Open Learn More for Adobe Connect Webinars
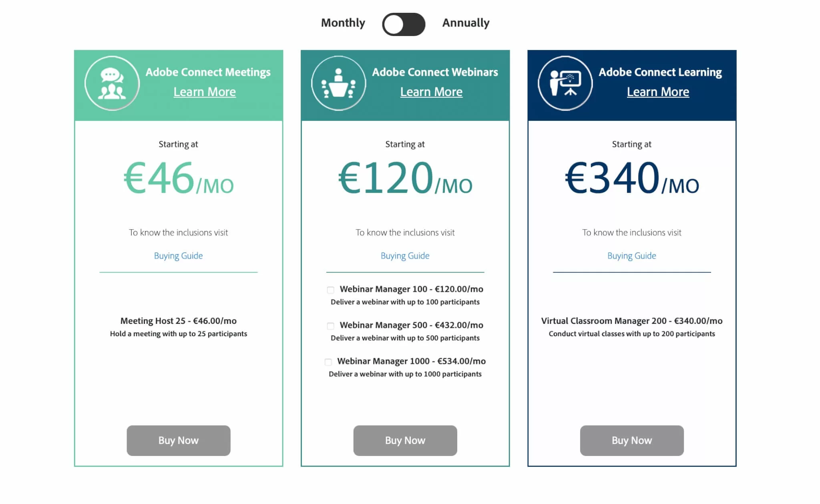 point(431,92)
